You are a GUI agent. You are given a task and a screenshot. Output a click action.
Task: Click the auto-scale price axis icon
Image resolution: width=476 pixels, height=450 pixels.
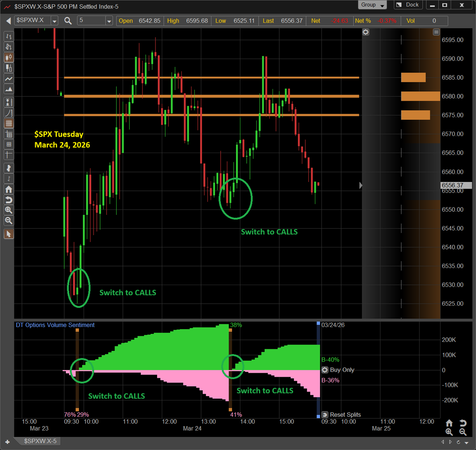9,102
